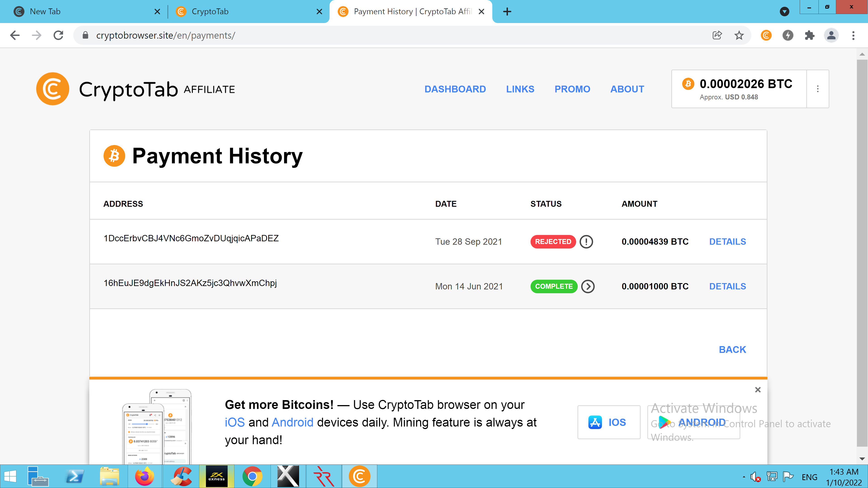Open the DASHBOARD navigation item

click(455, 89)
